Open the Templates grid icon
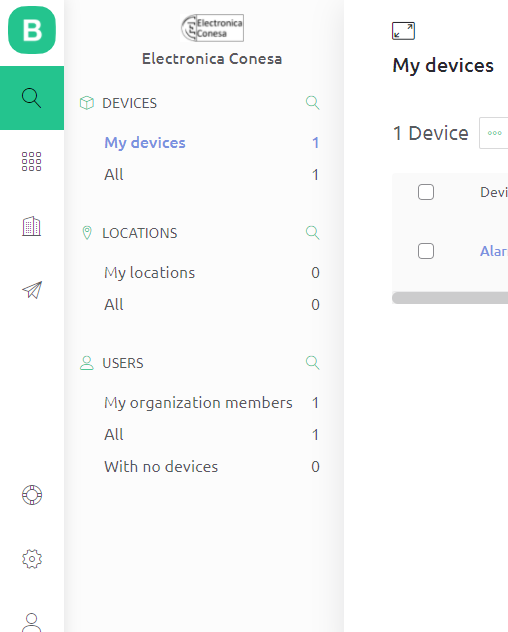The height and width of the screenshot is (632, 508). point(31,162)
